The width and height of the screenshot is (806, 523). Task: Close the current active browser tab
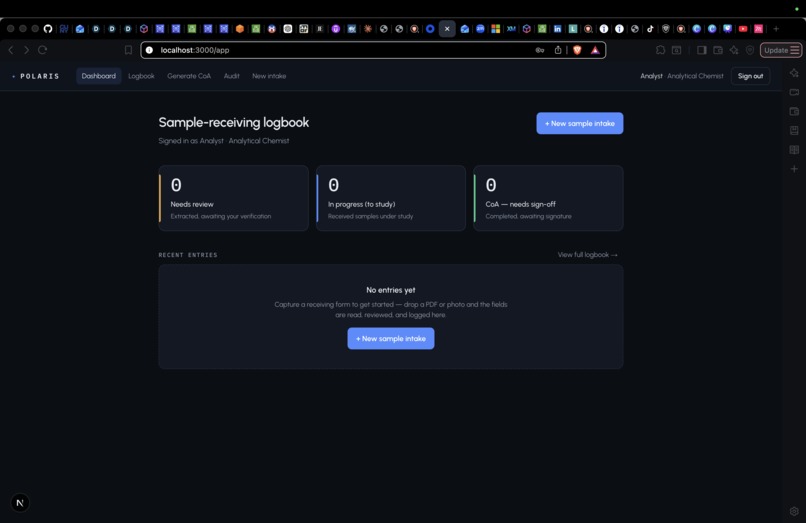pyautogui.click(x=447, y=29)
